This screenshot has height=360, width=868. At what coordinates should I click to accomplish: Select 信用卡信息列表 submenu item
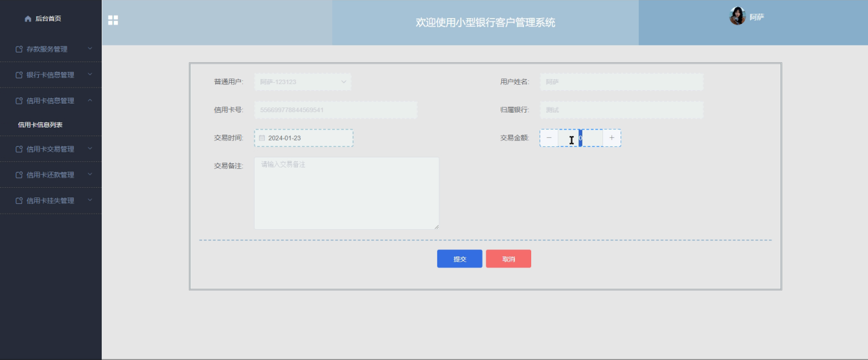coord(40,125)
